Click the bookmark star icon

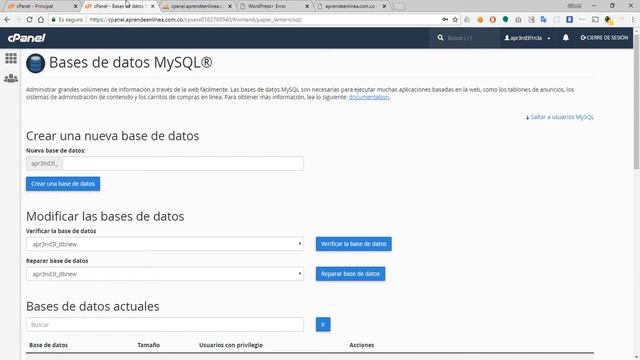coord(455,20)
